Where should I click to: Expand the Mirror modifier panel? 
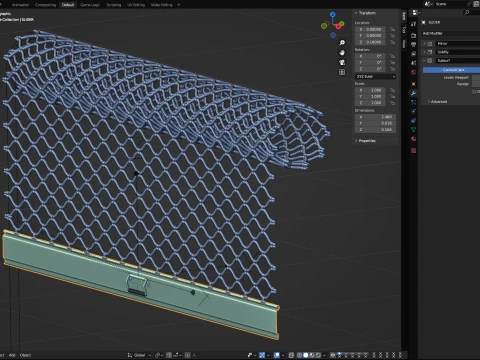coord(424,44)
